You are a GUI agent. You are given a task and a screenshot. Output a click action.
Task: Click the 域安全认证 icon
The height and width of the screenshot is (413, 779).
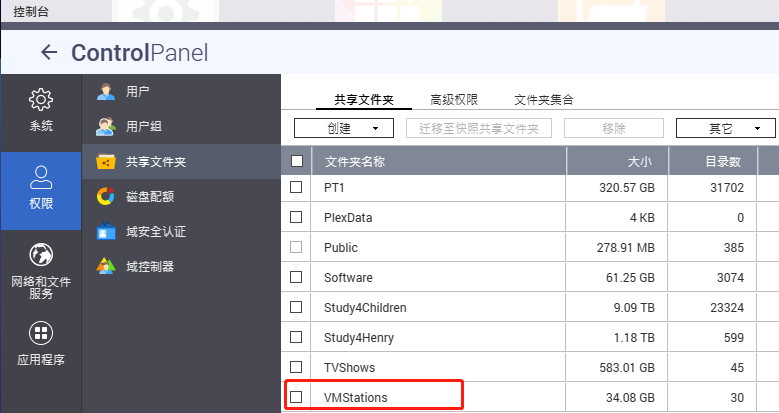point(105,231)
